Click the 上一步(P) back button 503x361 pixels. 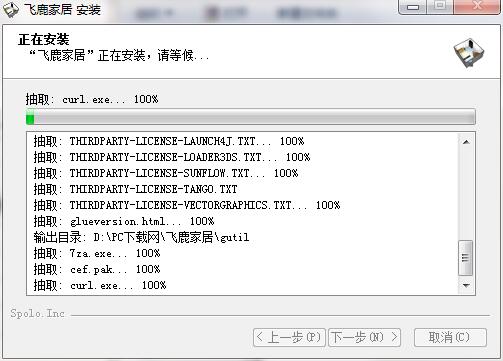tap(289, 337)
